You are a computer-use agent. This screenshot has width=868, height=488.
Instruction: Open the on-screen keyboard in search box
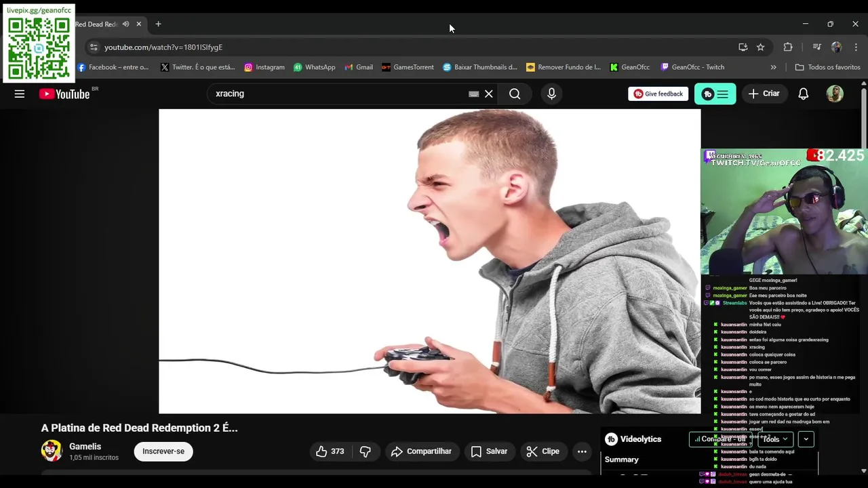click(x=473, y=94)
